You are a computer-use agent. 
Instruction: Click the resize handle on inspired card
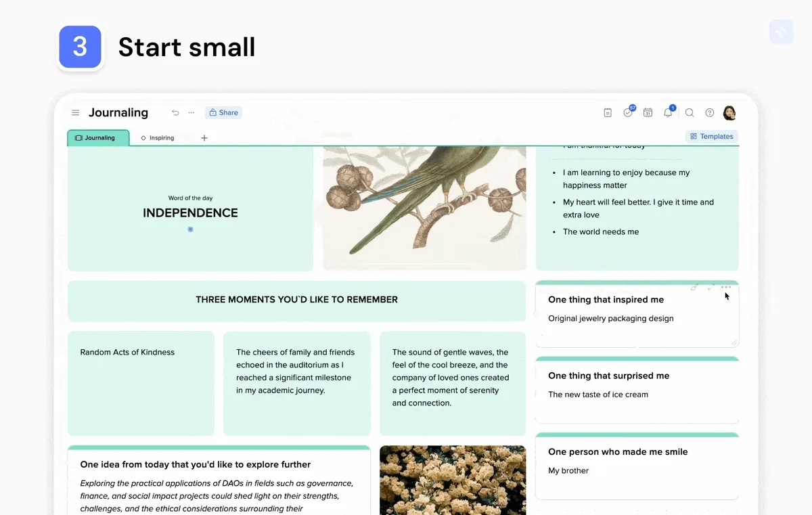pyautogui.click(x=734, y=342)
